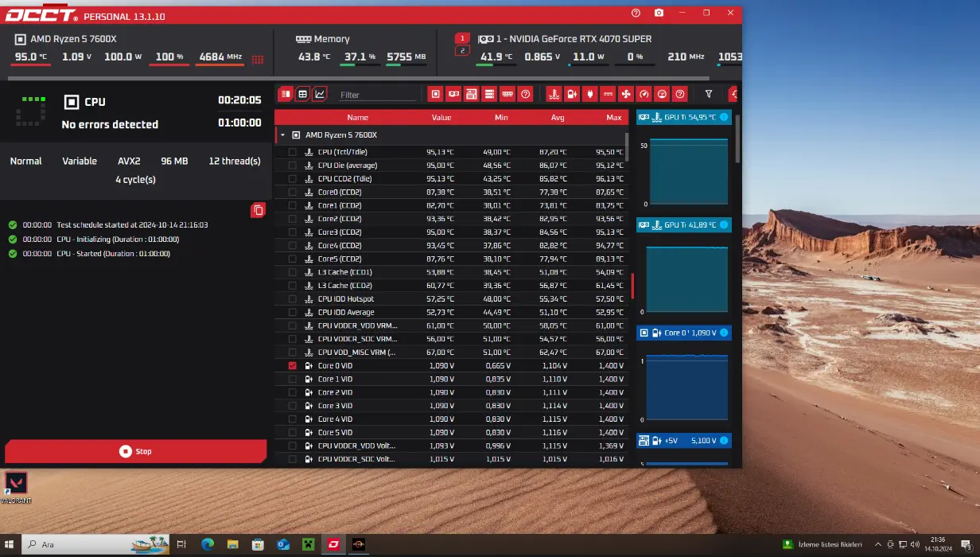This screenshot has height=557, width=980.
Task: Show clock frequency sensors using gauge icon
Action: pyautogui.click(x=644, y=94)
